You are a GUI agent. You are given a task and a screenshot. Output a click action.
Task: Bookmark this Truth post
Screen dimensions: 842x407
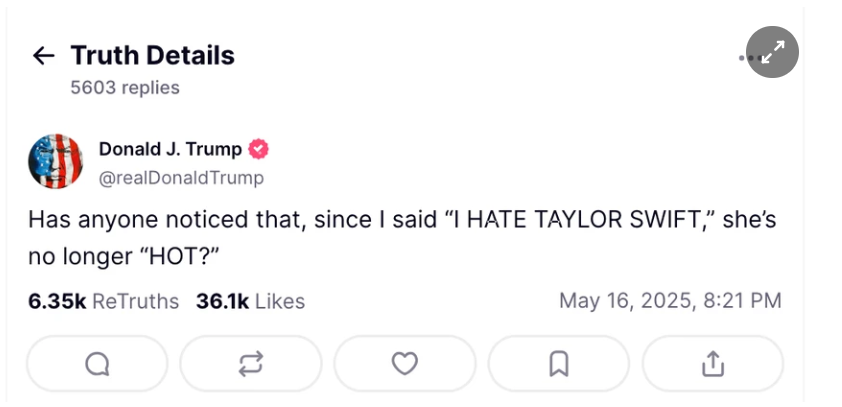coord(559,364)
